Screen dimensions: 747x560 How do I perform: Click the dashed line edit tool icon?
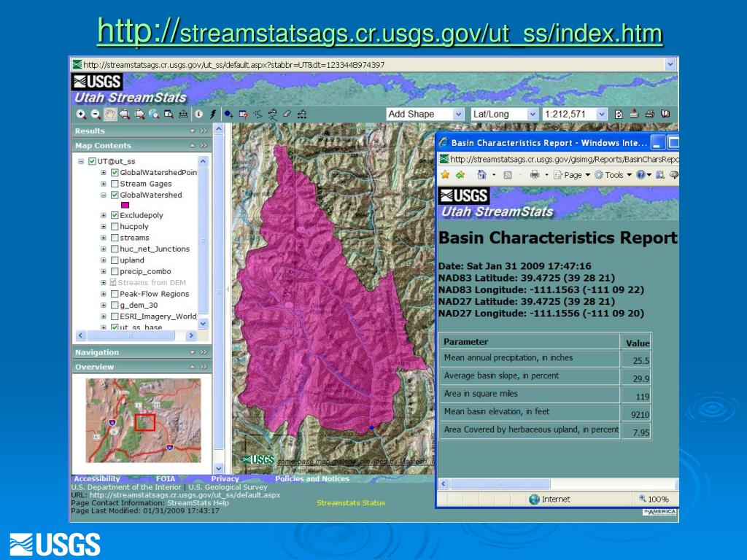point(301,114)
